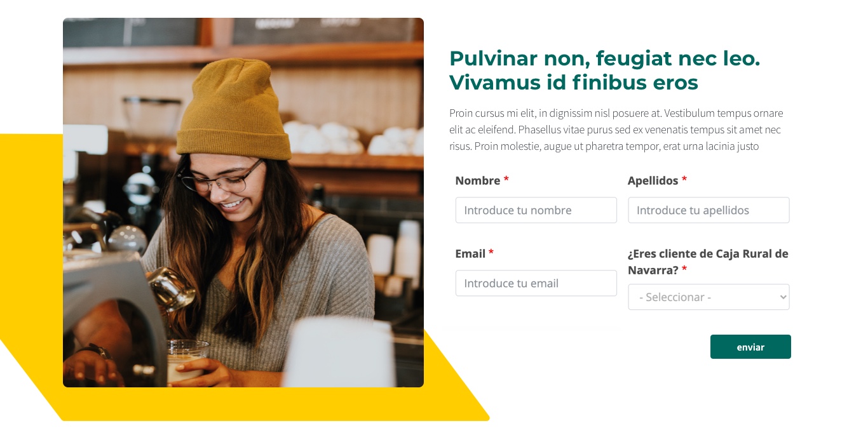Click the 'Apellidos' field label

653,180
